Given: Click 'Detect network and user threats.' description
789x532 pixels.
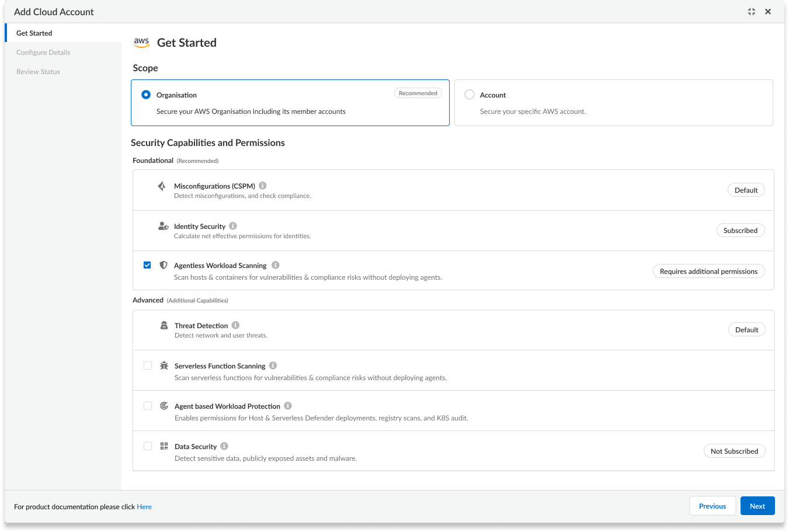Looking at the screenshot, I should [x=221, y=336].
